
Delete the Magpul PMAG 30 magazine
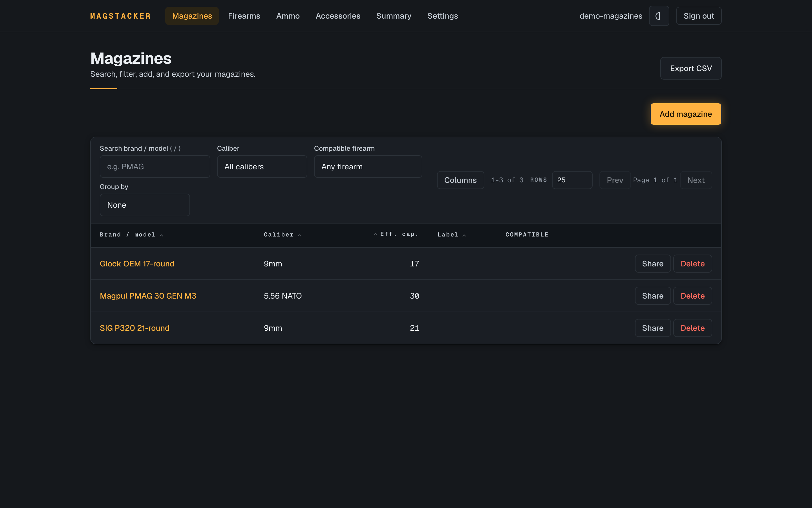tap(692, 296)
